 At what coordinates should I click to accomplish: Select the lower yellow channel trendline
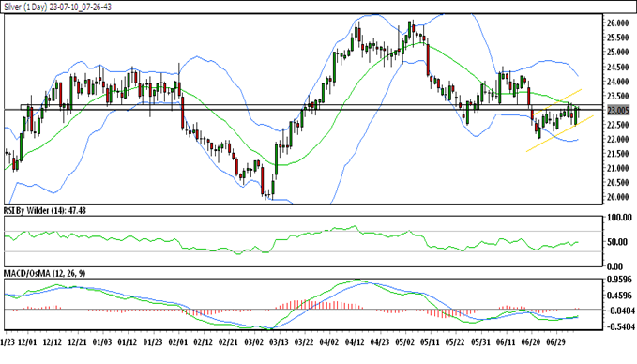click(x=560, y=133)
